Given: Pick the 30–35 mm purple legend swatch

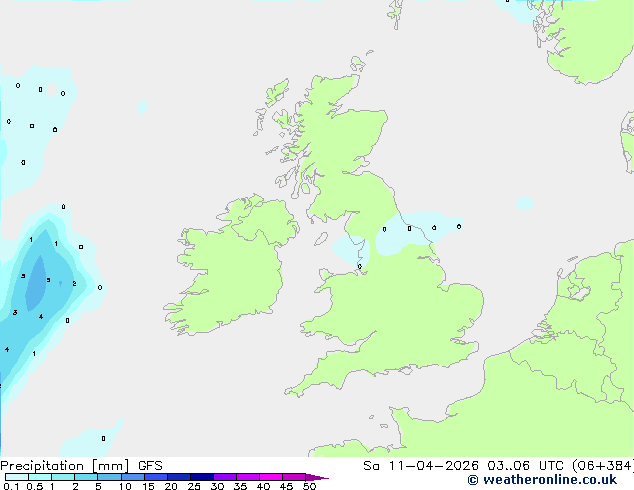Looking at the screenshot, I should 225,477.
